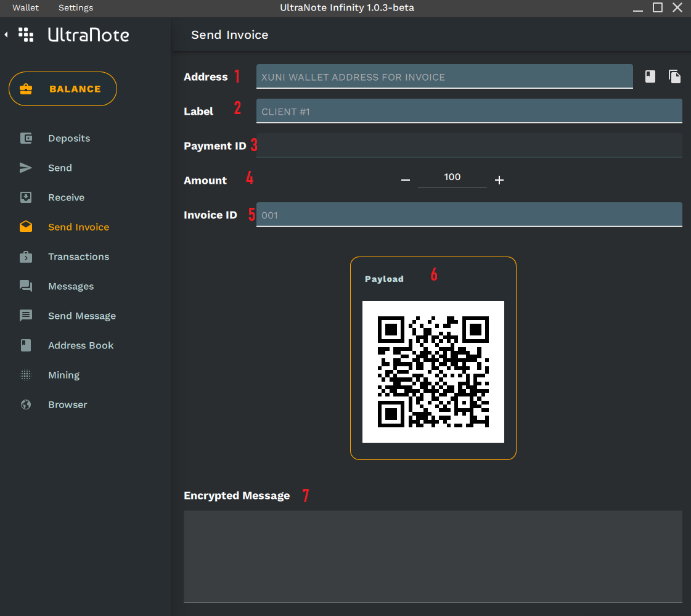Click inside the Encrypted Message text area
Image resolution: width=691 pixels, height=616 pixels.
coord(433,556)
